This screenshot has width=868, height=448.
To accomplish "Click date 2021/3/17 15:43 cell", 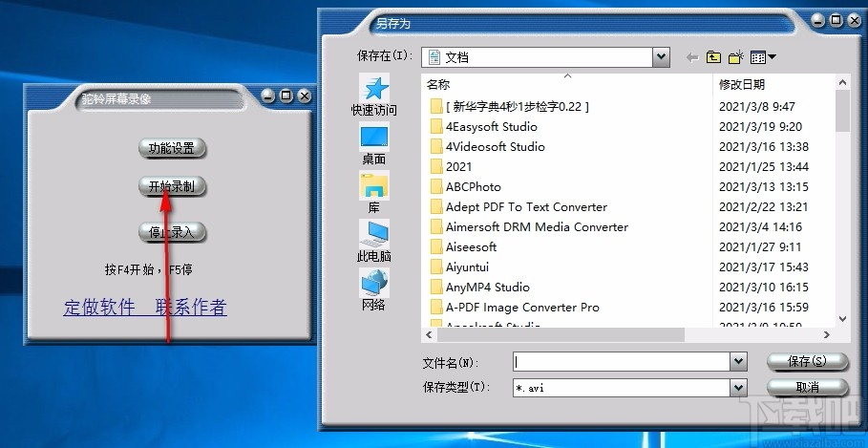I will pyautogui.click(x=763, y=267).
